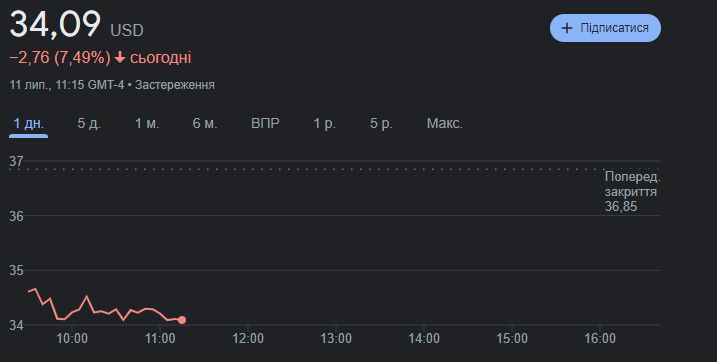Open the 1 м. range tab
Image resolution: width=717 pixels, height=362 pixels.
click(147, 123)
